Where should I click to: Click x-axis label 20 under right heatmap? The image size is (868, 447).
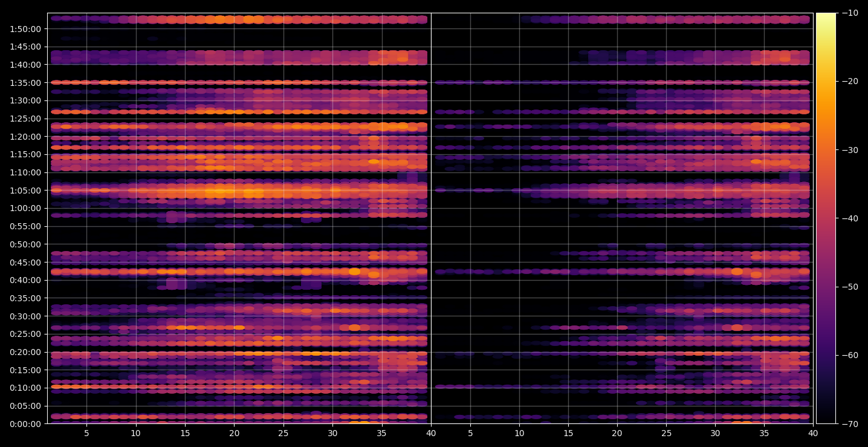(x=617, y=434)
